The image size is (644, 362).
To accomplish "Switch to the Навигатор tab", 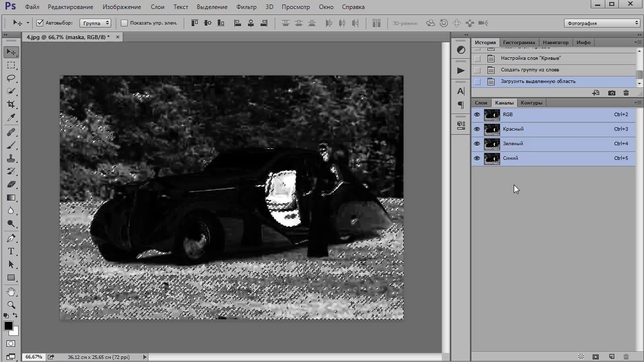I will point(555,42).
